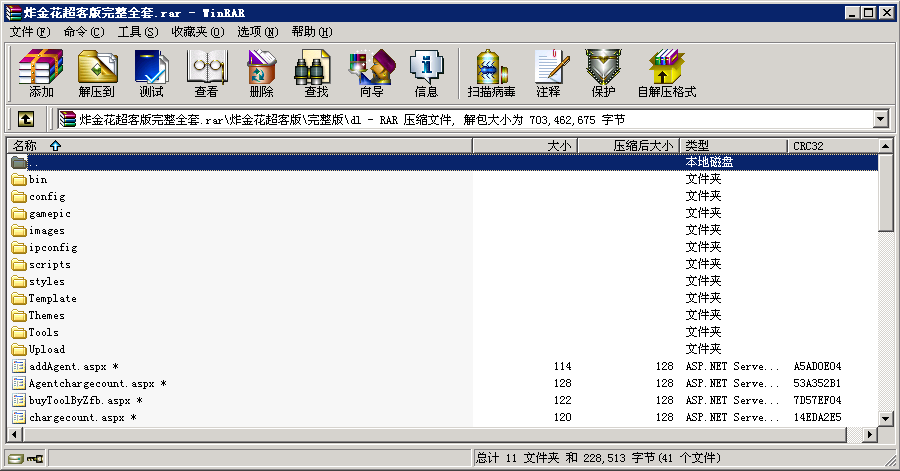Open the Tools (工具) menu
The height and width of the screenshot is (471, 900).
(x=137, y=32)
